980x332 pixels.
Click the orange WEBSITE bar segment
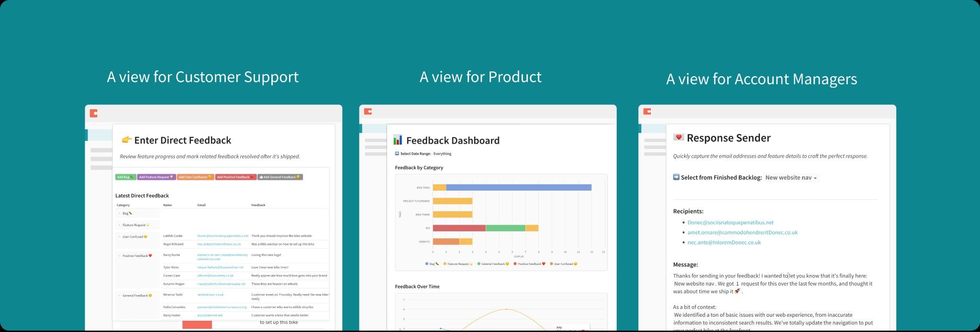(x=446, y=241)
